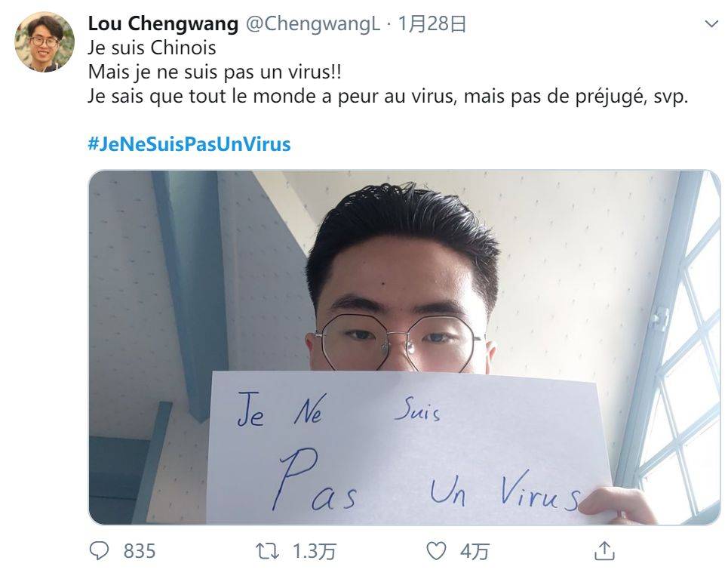Viewport: 728px width, 582px height.
Task: Open the share upload icon
Action: 604,551
